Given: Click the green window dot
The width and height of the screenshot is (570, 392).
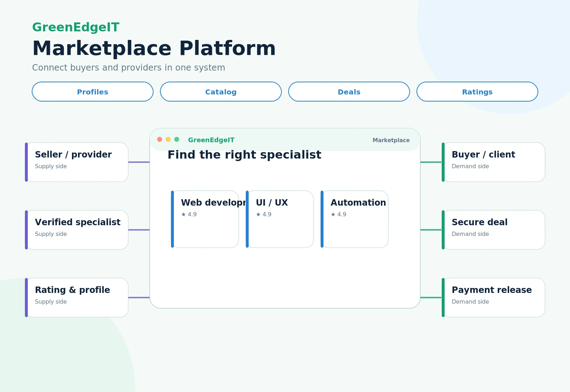Looking at the screenshot, I should 177,139.
